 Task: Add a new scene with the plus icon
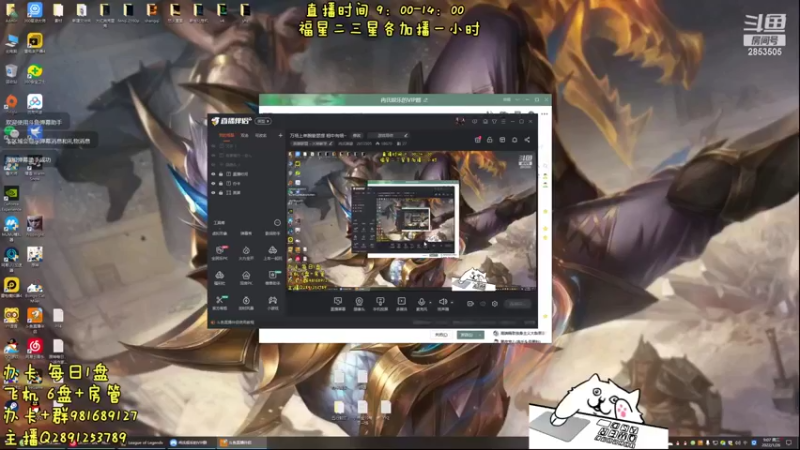(280, 135)
